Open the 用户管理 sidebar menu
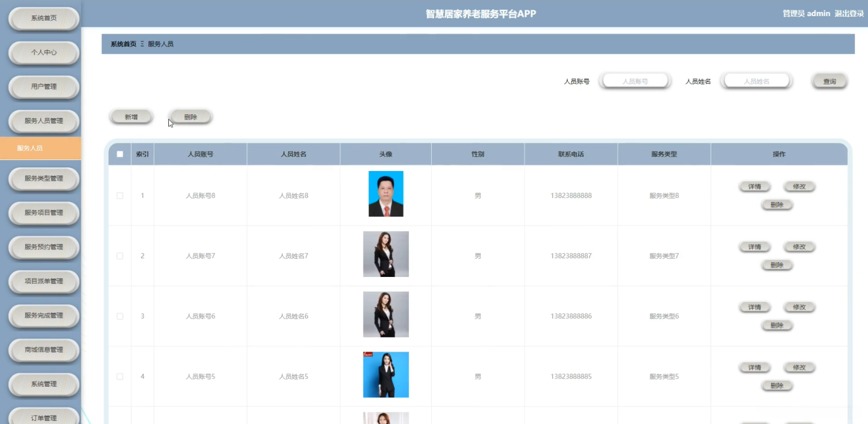This screenshot has height=424, width=868. [44, 86]
